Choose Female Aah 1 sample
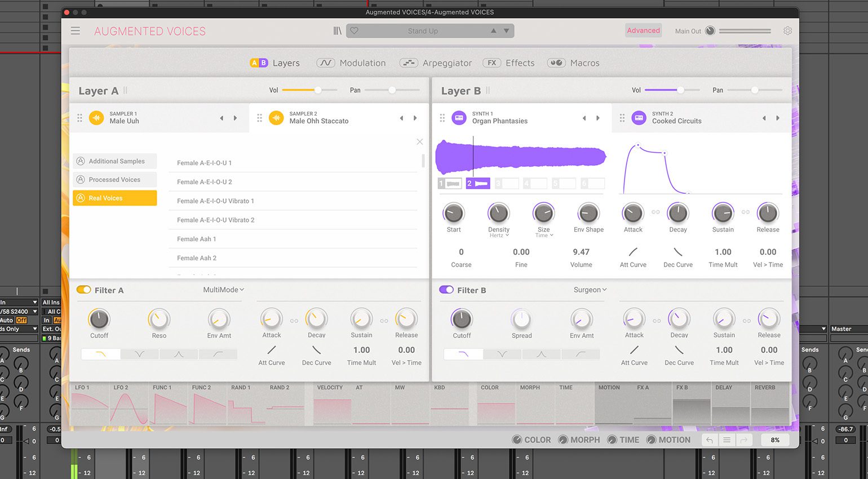Image resolution: width=868 pixels, height=479 pixels. point(293,239)
